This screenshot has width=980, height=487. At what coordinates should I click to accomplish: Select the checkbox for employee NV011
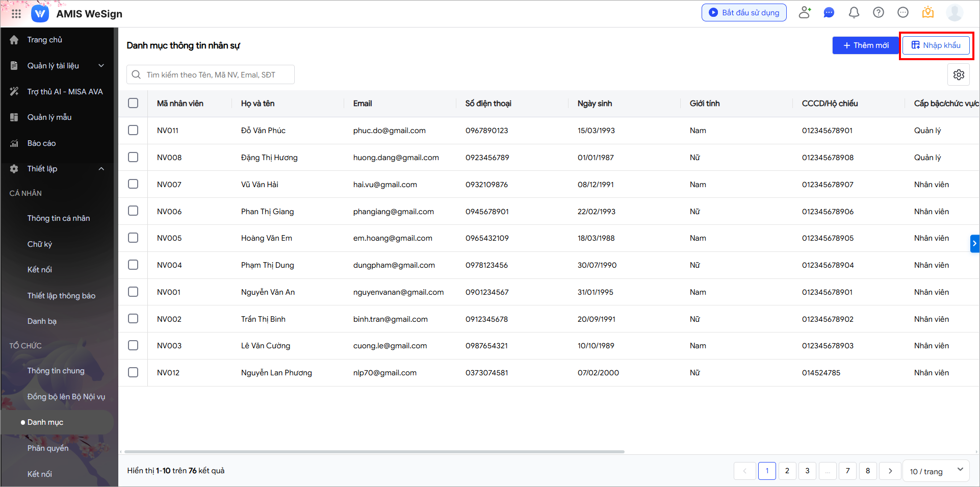[x=133, y=131]
